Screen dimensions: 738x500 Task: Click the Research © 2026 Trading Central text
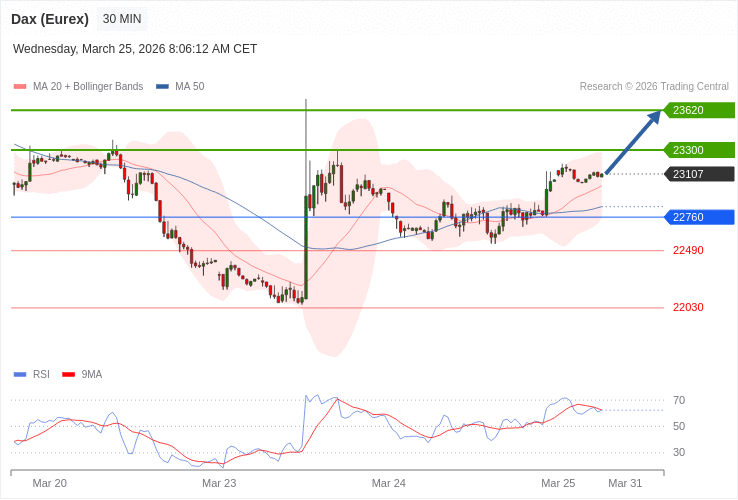coord(654,87)
